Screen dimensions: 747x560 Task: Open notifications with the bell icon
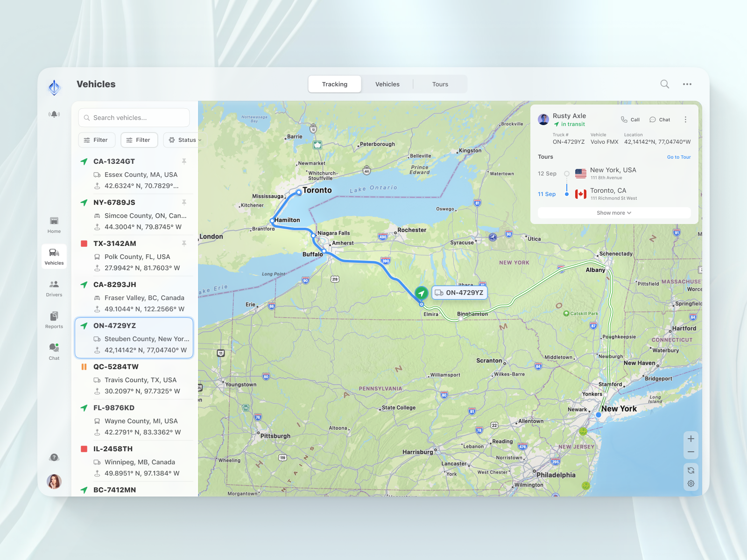point(54,113)
